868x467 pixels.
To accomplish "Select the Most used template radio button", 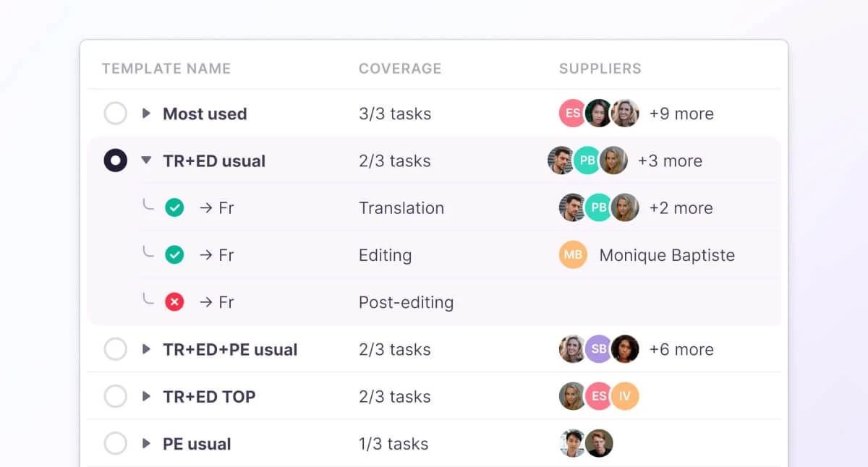I will pos(116,113).
